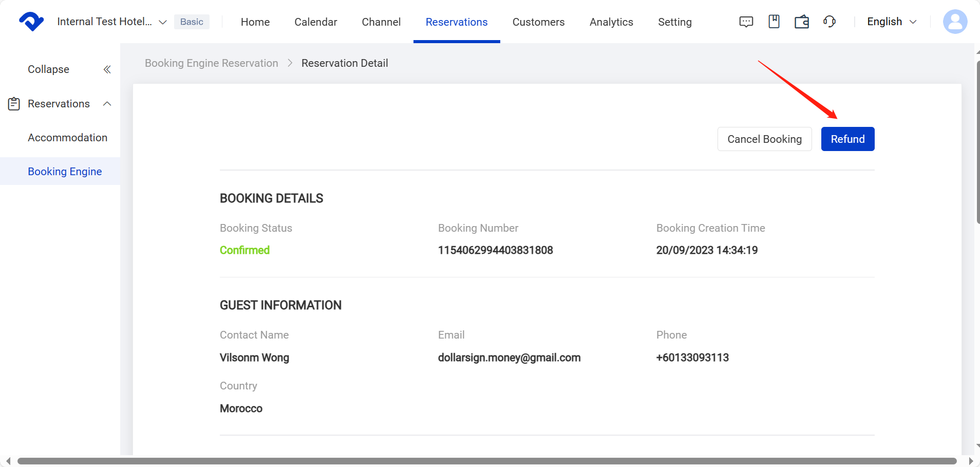Collapse sidebar using double-chevron icon
980x467 pixels.
click(x=107, y=69)
